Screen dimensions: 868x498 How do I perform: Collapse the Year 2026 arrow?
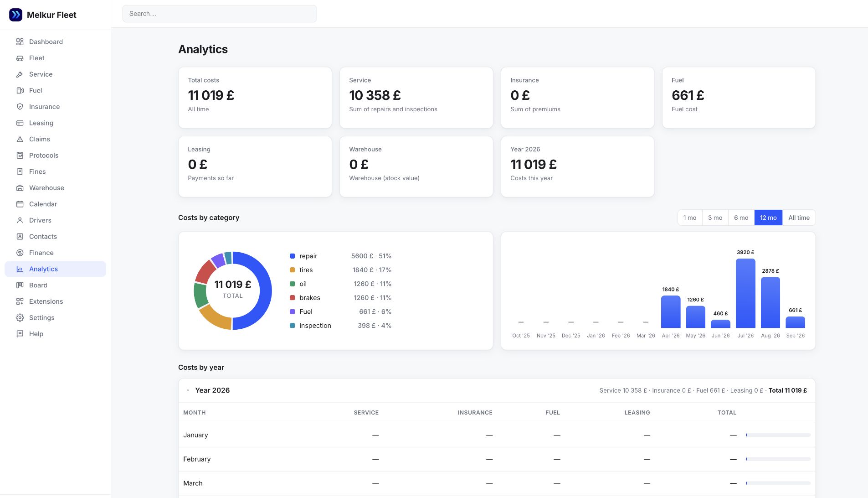tap(188, 390)
